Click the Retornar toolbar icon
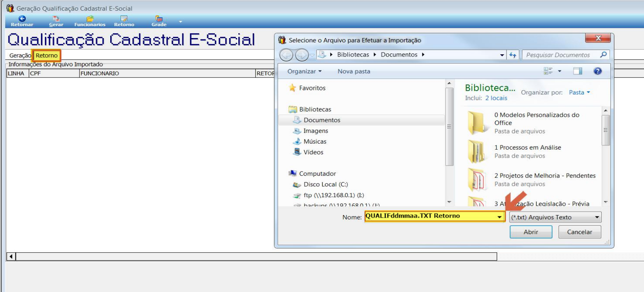The image size is (644, 292). click(x=22, y=21)
